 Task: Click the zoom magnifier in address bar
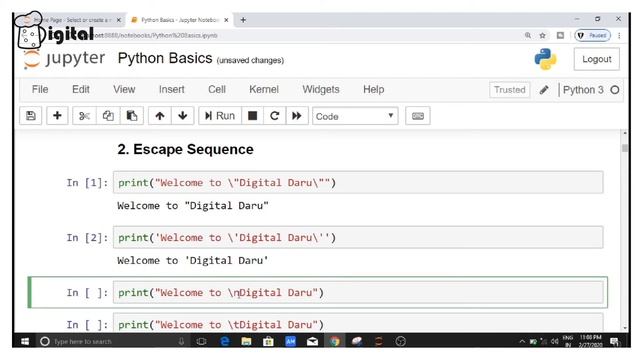pyautogui.click(x=528, y=36)
